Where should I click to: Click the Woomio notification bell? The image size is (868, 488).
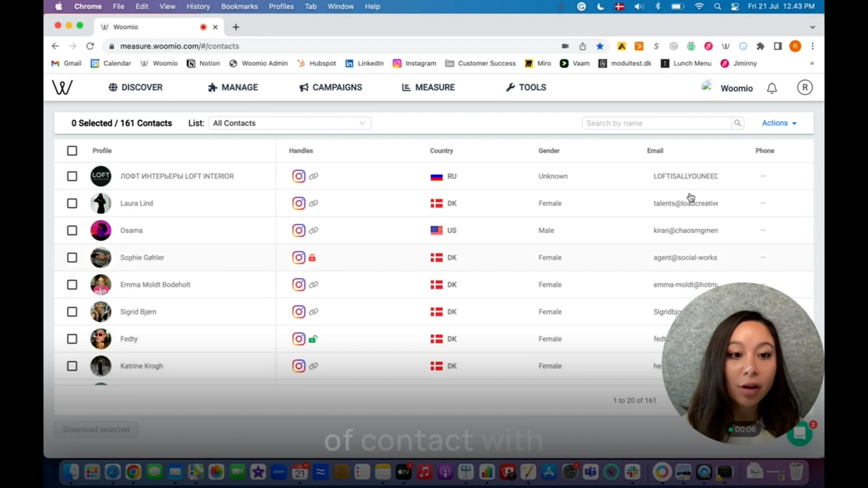click(x=772, y=88)
